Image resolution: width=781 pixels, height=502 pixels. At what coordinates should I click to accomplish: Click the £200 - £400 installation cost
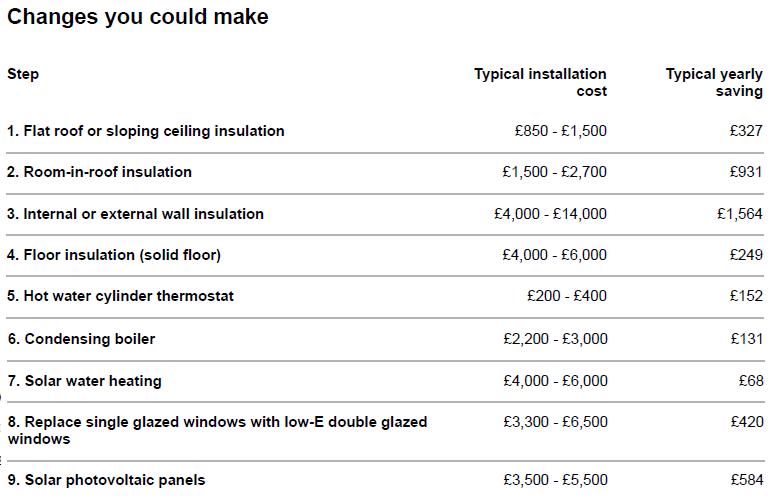click(x=566, y=296)
